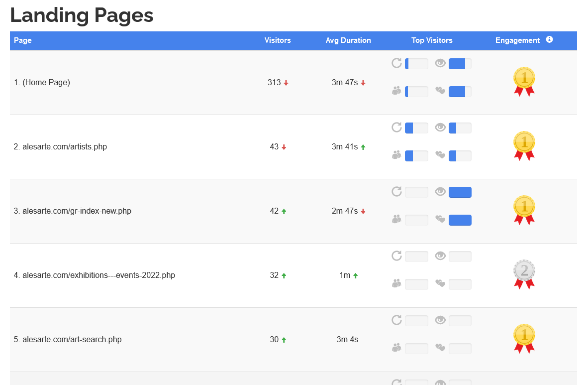
Task: Click the 3m 47s average duration
Action: (345, 82)
